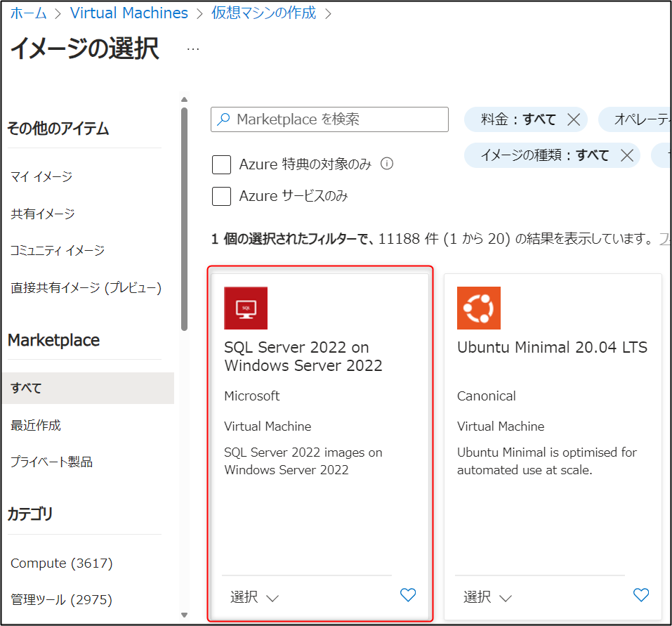Open the ellipsis menu beside イメージの選択

[x=193, y=49]
